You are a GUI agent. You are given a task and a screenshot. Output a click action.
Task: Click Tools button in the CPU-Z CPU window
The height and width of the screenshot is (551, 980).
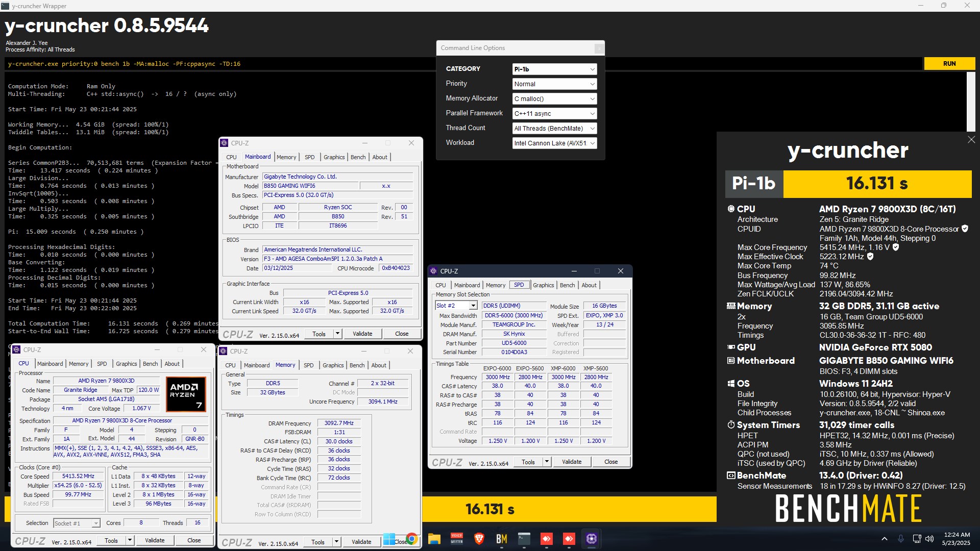click(111, 540)
